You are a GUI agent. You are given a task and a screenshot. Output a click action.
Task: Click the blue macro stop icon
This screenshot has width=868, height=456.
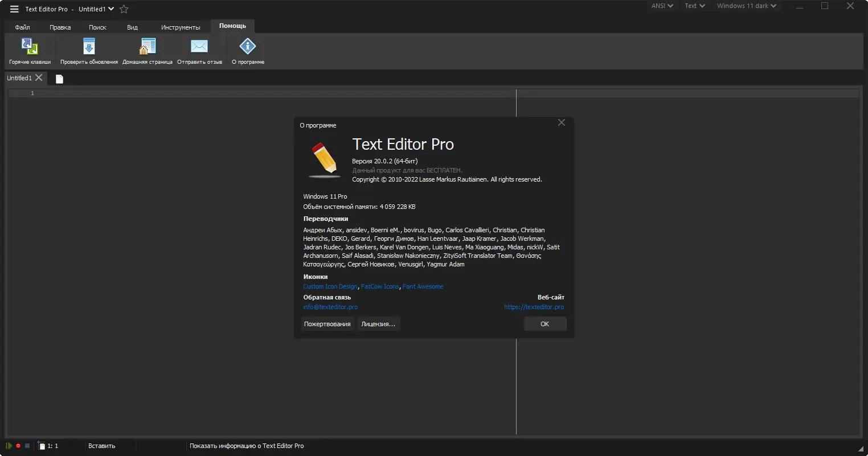[27, 446]
